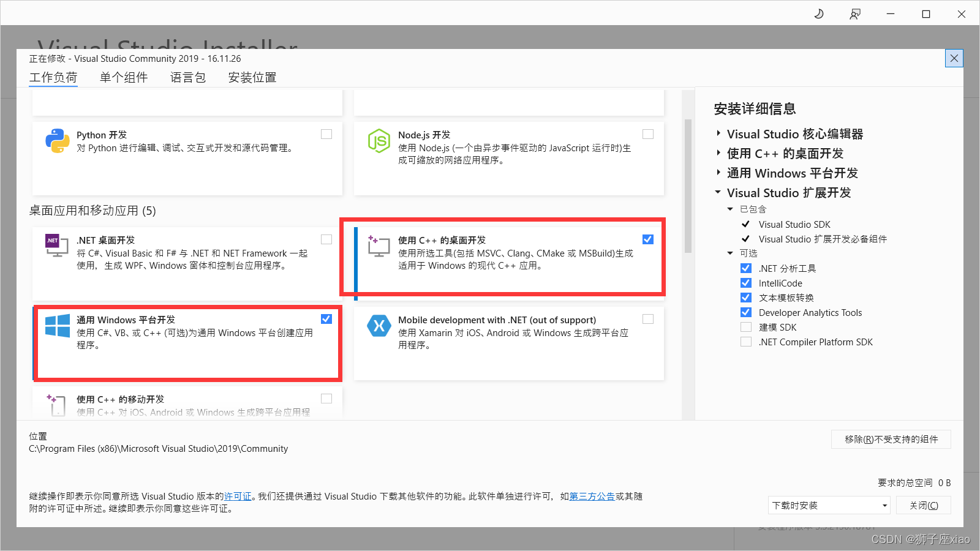The height and width of the screenshot is (551, 980).
Task: Click checkmark beside Visual Studio 扩展开发必备组件
Action: [745, 239]
